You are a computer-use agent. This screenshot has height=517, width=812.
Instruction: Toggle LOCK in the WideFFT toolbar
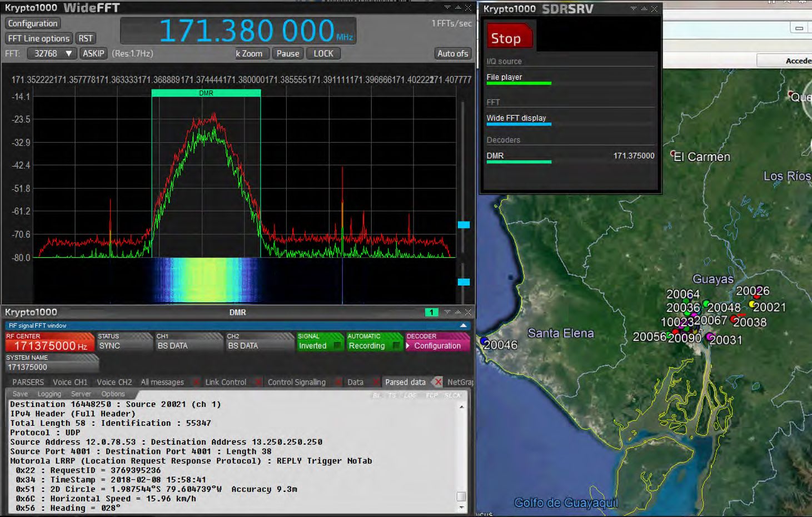point(323,53)
